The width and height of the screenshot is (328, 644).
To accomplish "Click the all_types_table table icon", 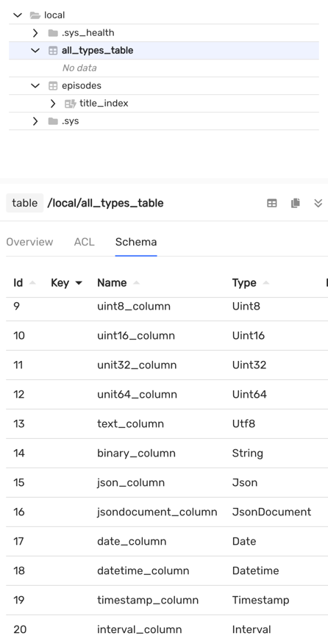I will click(53, 51).
